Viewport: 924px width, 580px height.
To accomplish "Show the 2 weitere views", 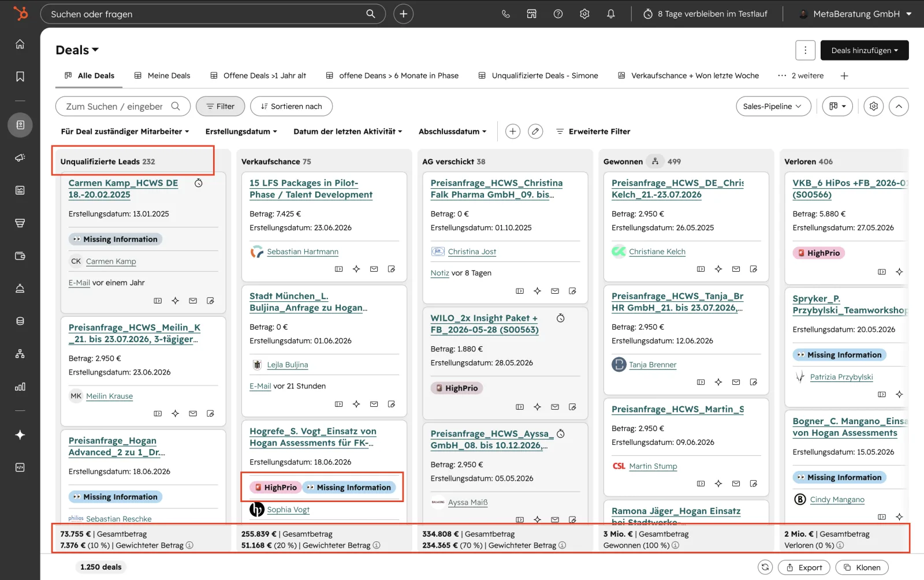I will pyautogui.click(x=800, y=76).
